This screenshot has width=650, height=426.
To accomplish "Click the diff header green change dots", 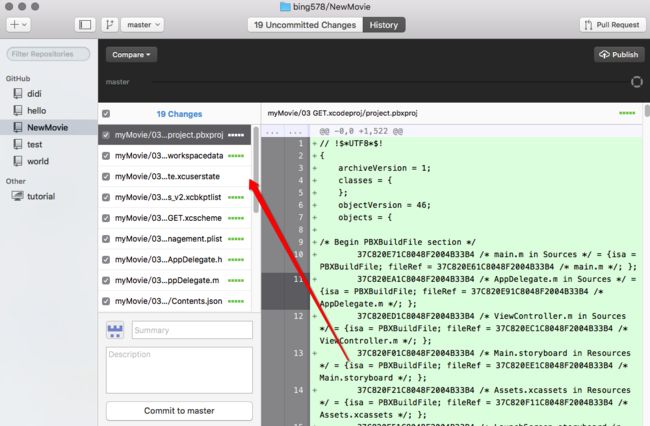I will (x=627, y=113).
